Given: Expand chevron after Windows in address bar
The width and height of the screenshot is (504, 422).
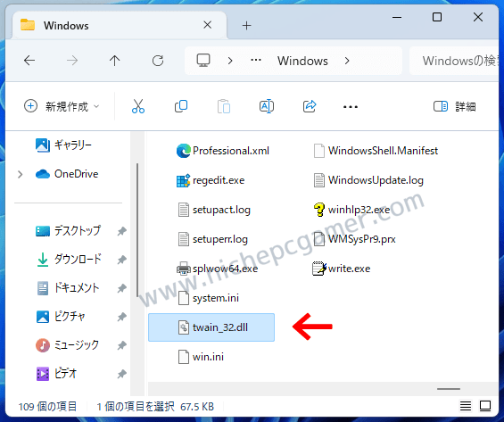Looking at the screenshot, I should coord(347,61).
